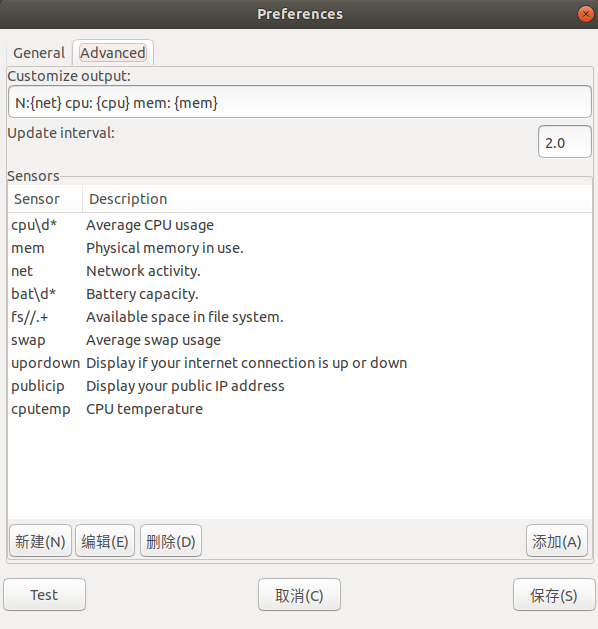Select the upordown sensor row
598x629 pixels.
pyautogui.click(x=300, y=363)
